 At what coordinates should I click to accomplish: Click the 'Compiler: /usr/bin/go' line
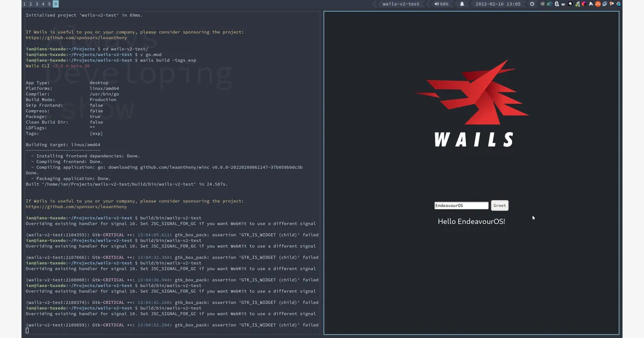[x=72, y=94]
